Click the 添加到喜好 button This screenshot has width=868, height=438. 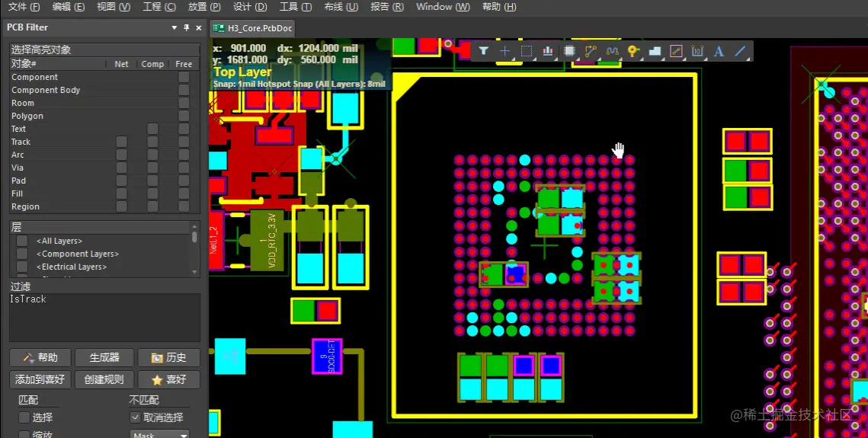40,379
